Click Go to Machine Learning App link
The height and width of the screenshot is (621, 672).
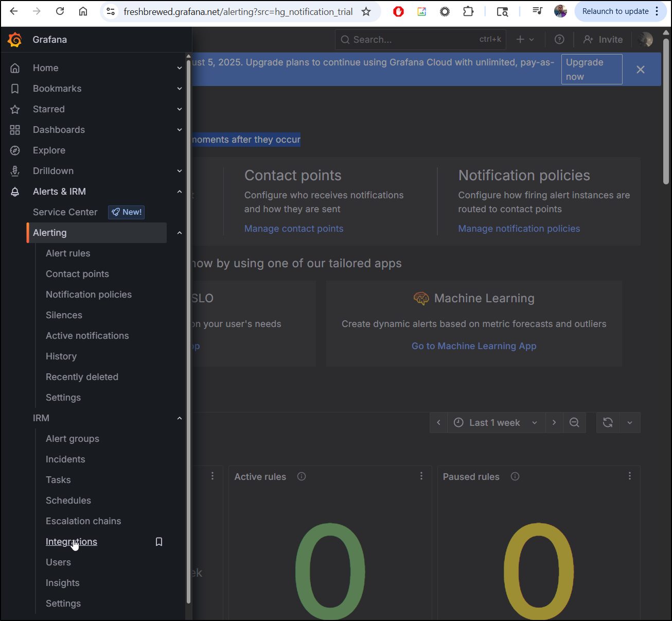[474, 346]
